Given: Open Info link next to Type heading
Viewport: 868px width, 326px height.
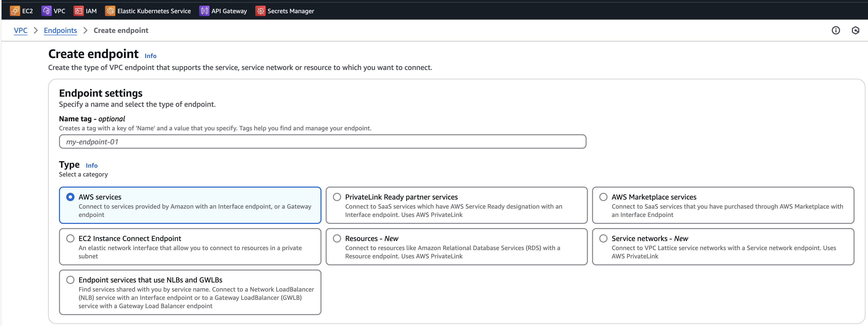Looking at the screenshot, I should [92, 165].
